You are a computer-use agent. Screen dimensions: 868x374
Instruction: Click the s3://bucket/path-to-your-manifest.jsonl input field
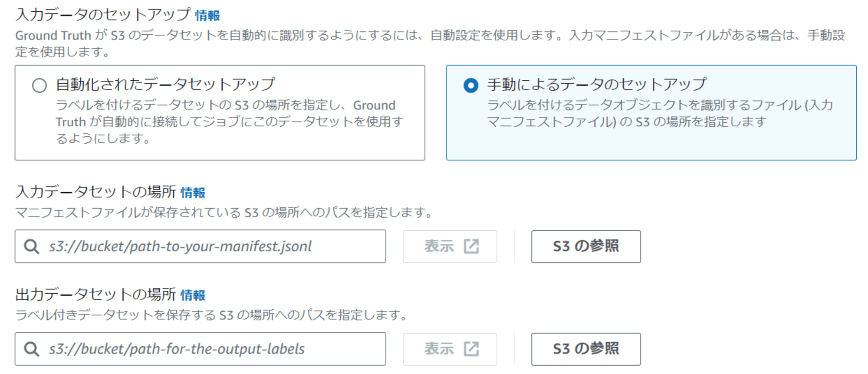coord(200,246)
